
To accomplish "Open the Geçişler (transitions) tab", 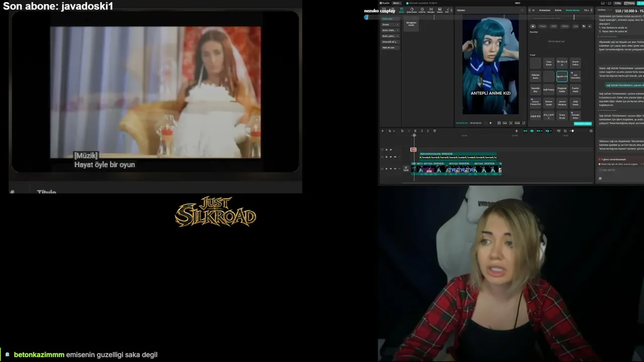I will [x=431, y=10].
